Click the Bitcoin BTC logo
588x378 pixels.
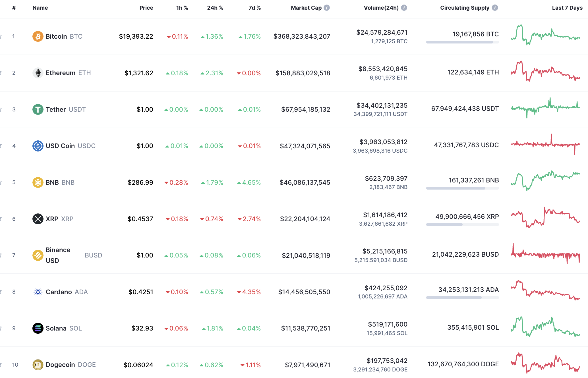tap(38, 36)
